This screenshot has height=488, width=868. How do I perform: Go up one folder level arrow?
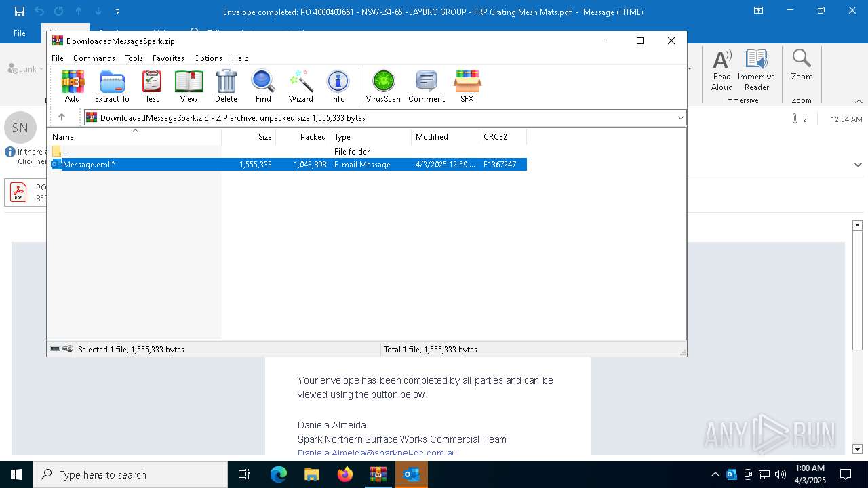tap(62, 117)
